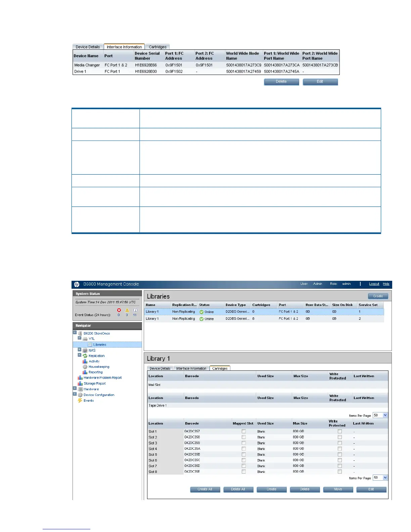Click the Create All button
The height and width of the screenshot is (532, 411).
205,489
